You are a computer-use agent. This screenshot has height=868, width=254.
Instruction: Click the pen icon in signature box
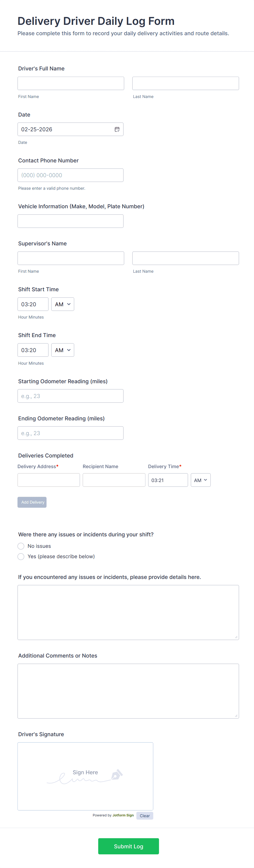[x=117, y=774]
